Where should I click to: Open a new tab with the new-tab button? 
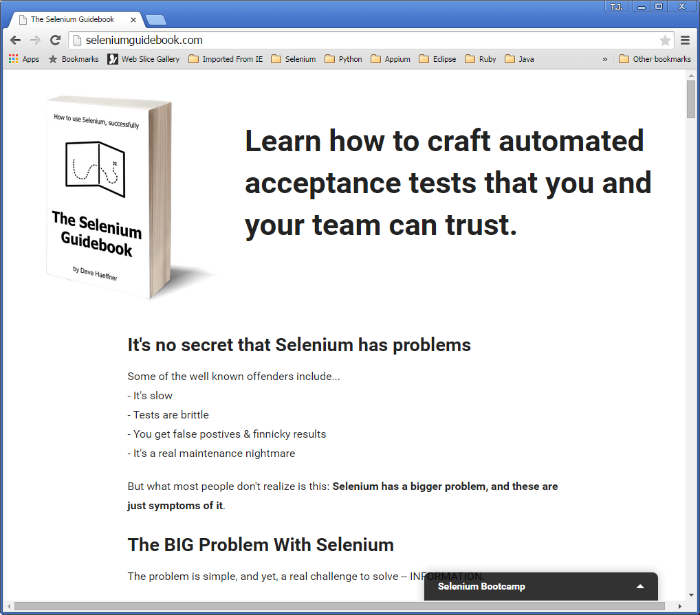(x=156, y=20)
